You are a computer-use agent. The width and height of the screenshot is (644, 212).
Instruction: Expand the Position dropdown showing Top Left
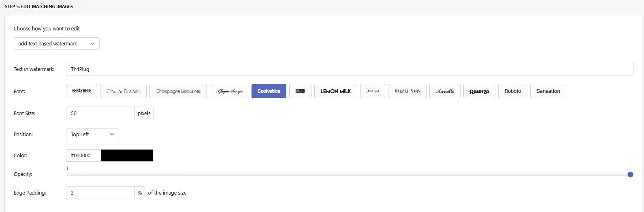92,134
